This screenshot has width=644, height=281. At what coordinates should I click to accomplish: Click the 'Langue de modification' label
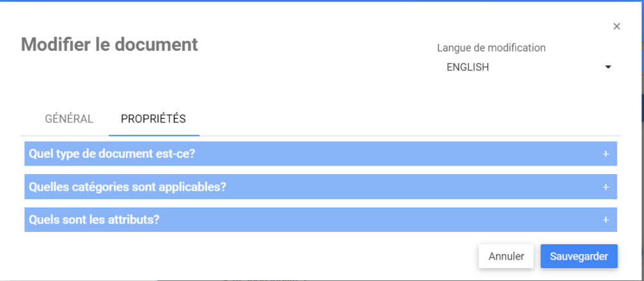[x=491, y=48]
